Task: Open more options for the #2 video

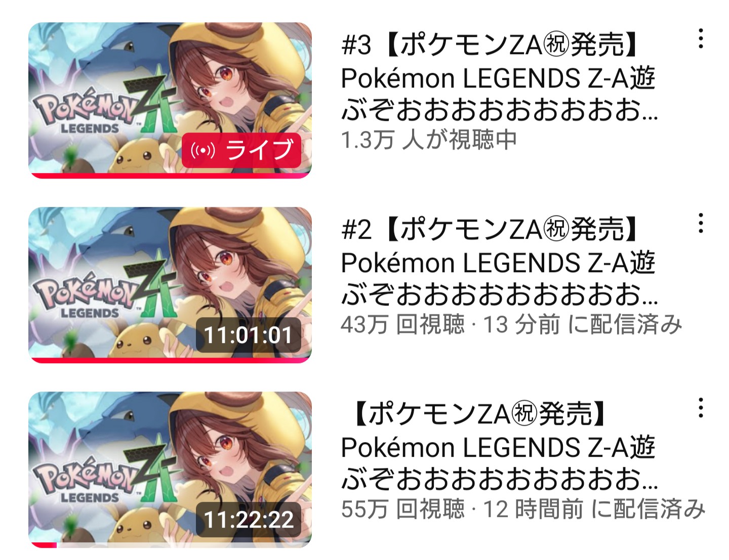Action: click(701, 224)
